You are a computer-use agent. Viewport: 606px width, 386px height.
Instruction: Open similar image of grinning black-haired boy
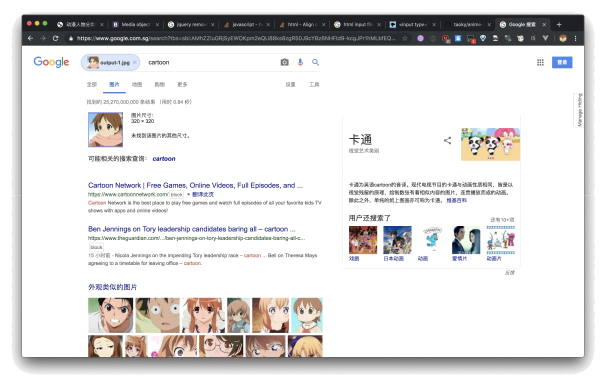tap(111, 315)
